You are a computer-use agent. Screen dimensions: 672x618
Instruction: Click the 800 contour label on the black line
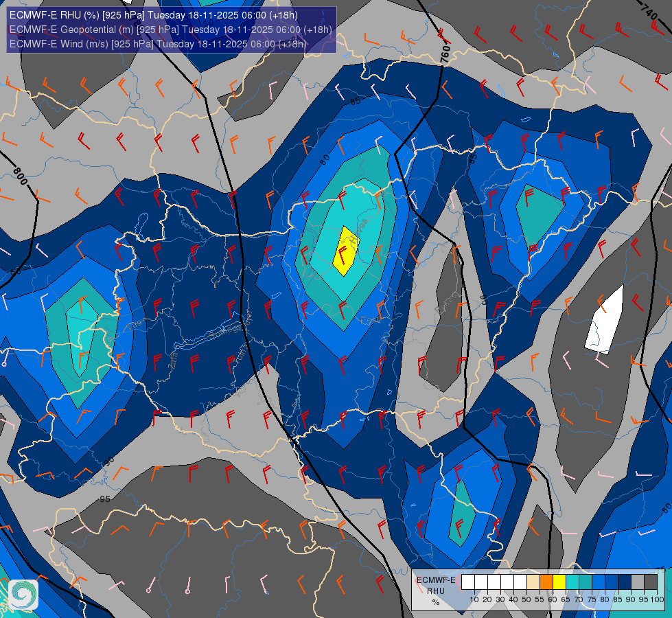tap(20, 176)
